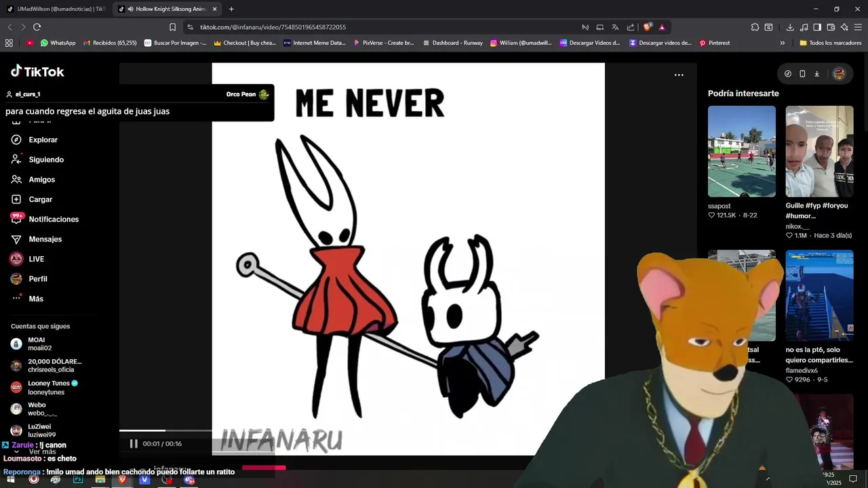Open Photoshop from the taskbar
The width and height of the screenshot is (868, 488).
click(x=78, y=479)
